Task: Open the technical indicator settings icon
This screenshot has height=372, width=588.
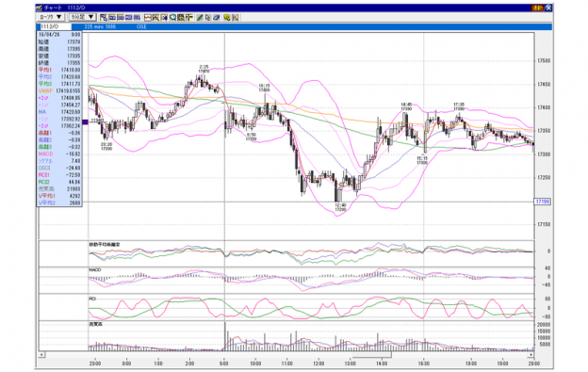Action: coord(181,17)
